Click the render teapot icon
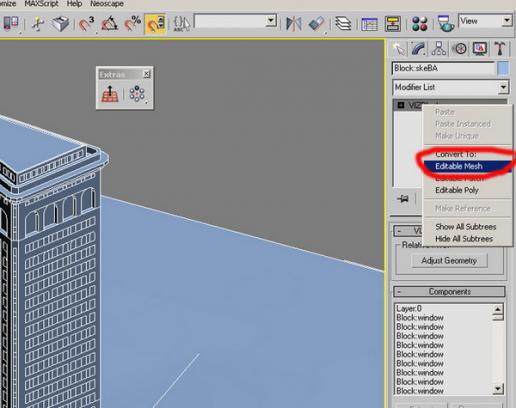The image size is (516, 408). pyautogui.click(x=446, y=24)
